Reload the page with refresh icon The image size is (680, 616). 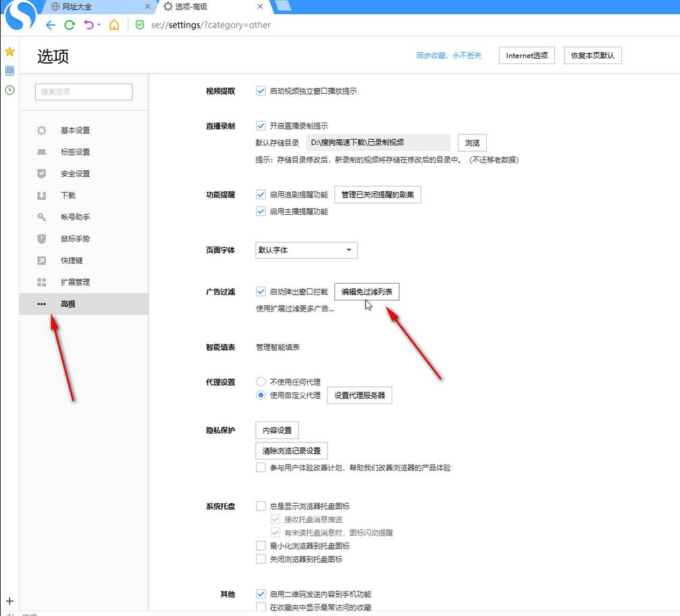(70, 25)
